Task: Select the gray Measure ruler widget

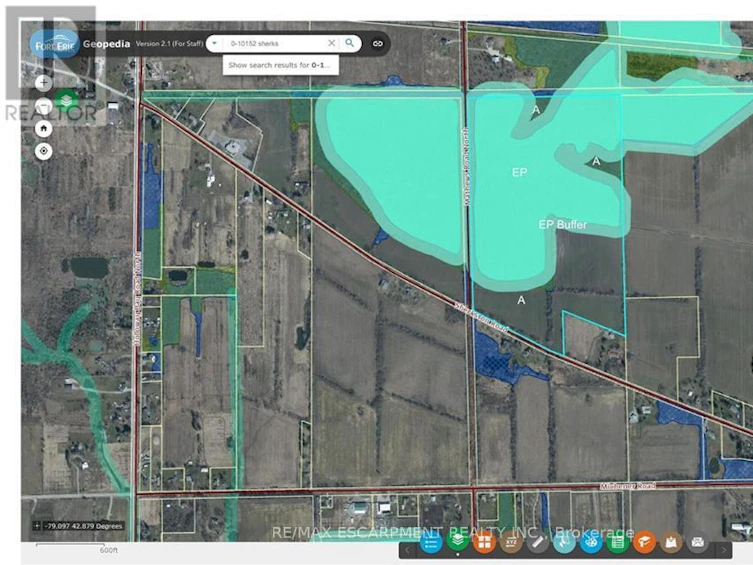Action: click(537, 543)
